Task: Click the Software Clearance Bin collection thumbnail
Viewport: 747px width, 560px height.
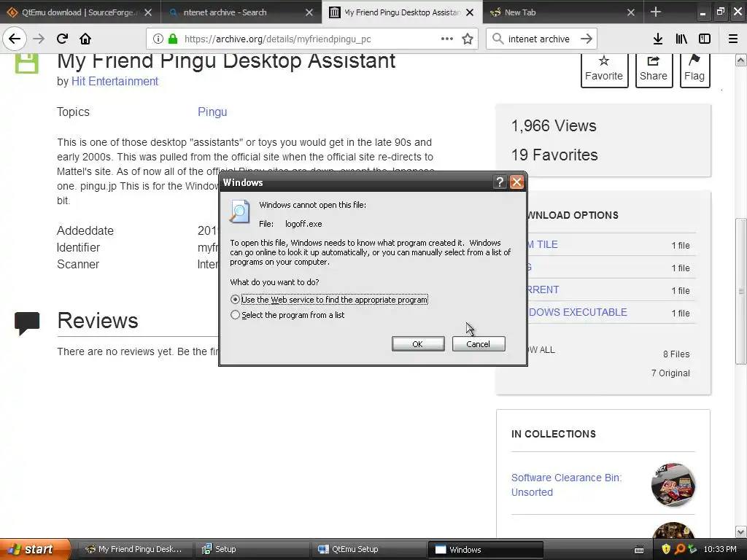Action: [673, 485]
